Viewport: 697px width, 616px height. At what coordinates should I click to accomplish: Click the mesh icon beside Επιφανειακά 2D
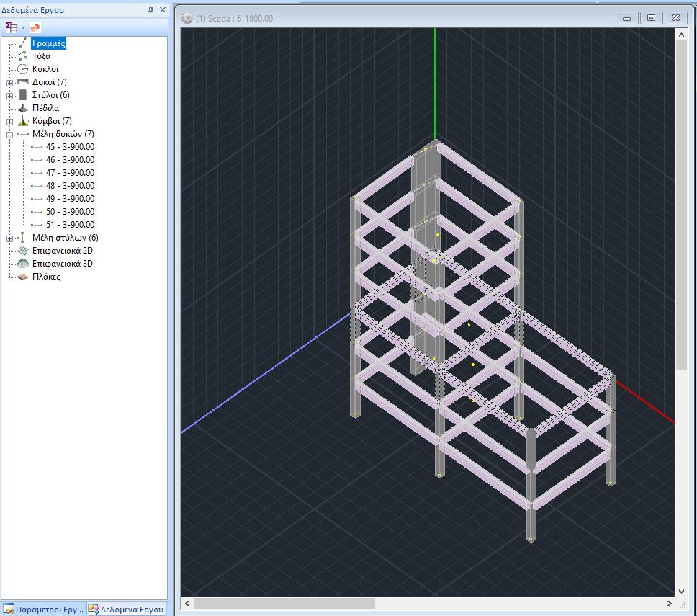point(23,251)
